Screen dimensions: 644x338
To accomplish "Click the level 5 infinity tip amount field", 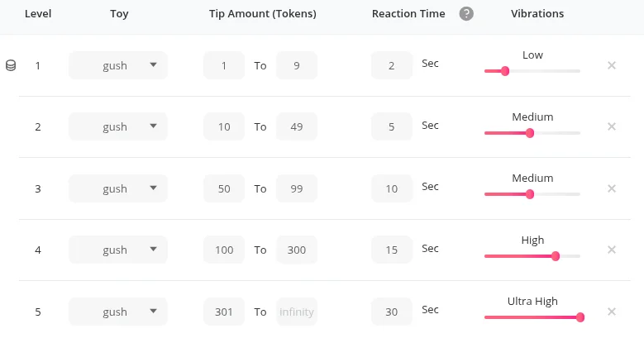I will [x=297, y=312].
